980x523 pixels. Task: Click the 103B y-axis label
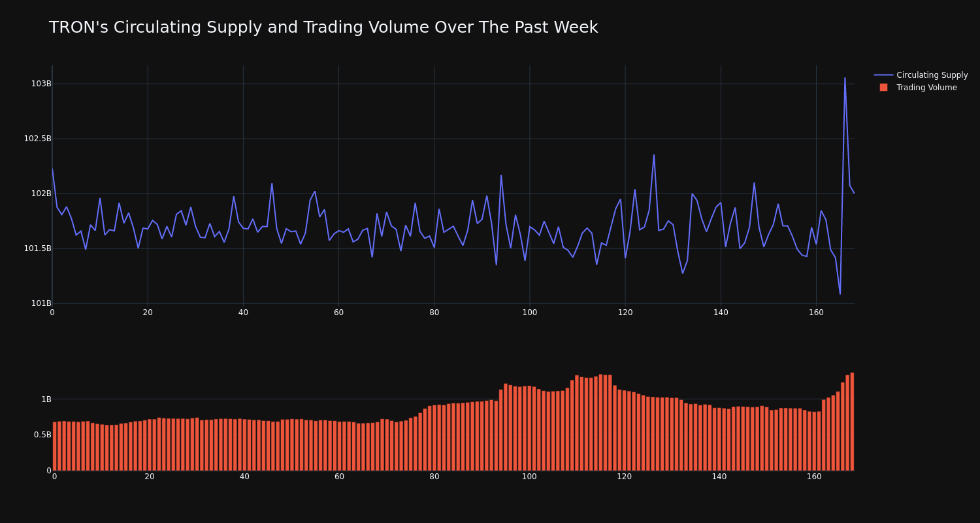point(41,84)
